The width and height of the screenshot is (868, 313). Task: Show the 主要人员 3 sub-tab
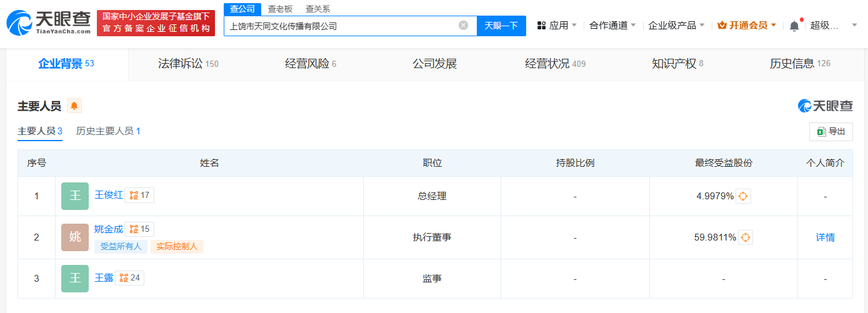pos(40,131)
